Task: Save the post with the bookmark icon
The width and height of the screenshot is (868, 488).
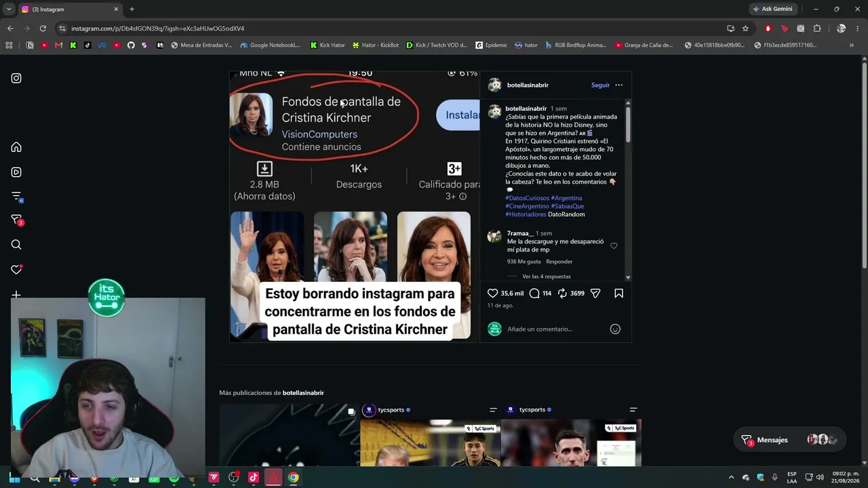Action: pos(618,293)
